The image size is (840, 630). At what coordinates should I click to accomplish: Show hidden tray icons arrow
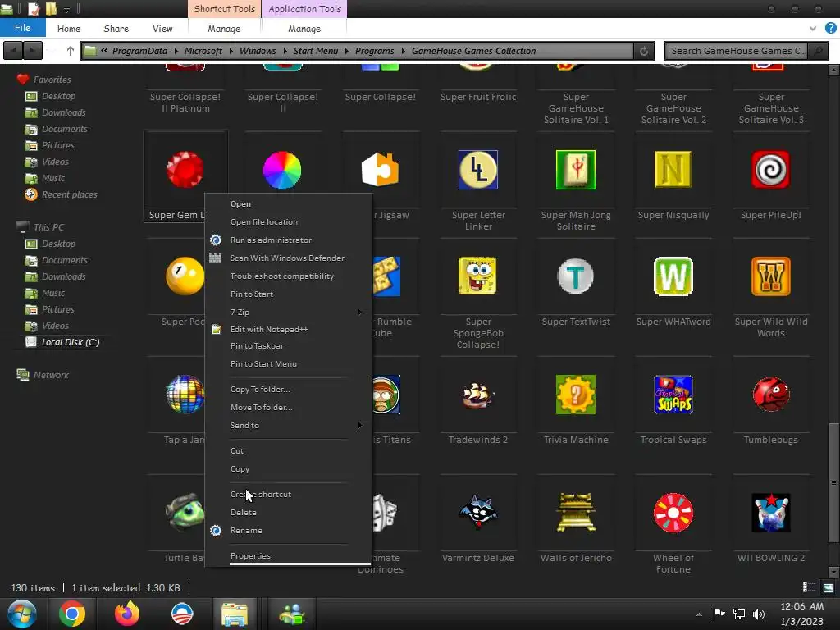point(699,614)
